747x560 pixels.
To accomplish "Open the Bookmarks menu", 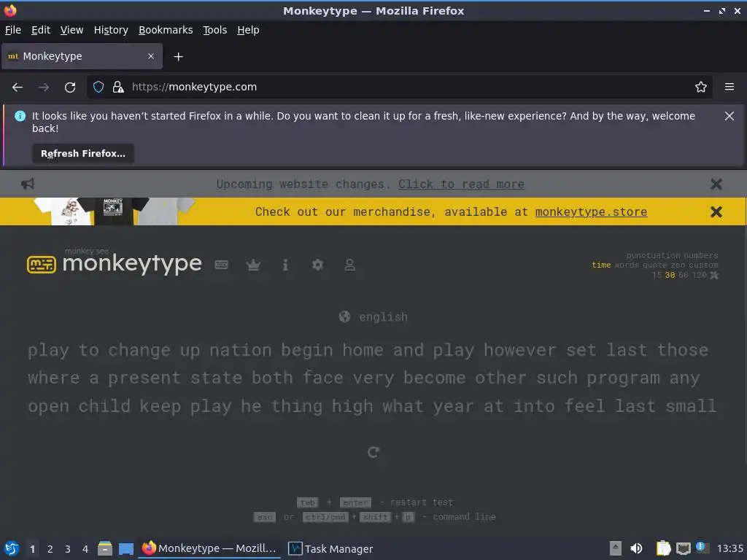I will [x=166, y=30].
